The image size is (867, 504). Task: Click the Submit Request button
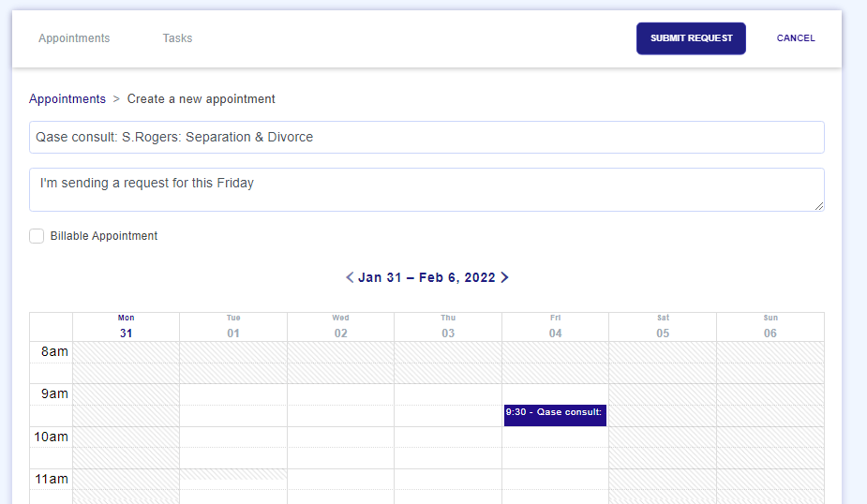click(x=691, y=38)
